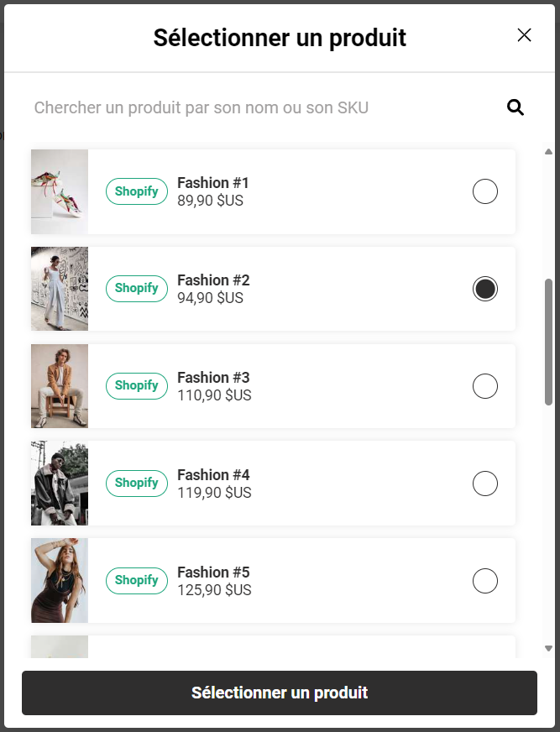Viewport: 560px width, 732px height.
Task: Close the product selection dialog
Action: (525, 35)
